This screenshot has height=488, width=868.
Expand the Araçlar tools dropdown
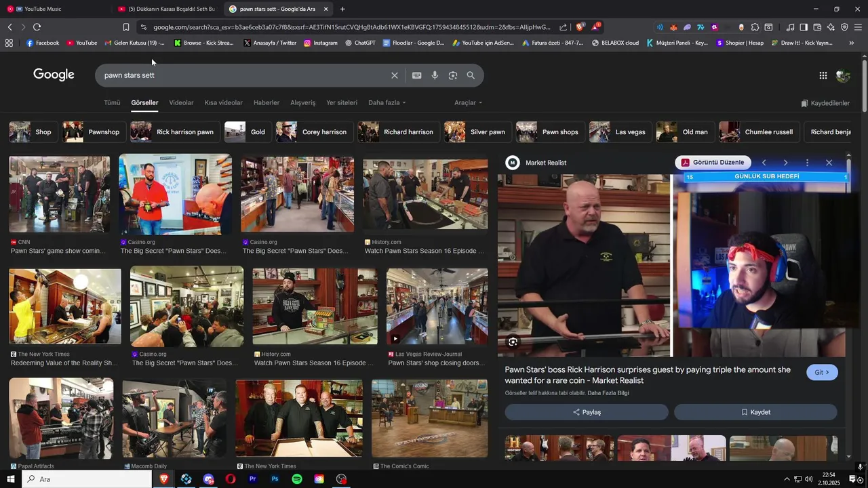(468, 103)
